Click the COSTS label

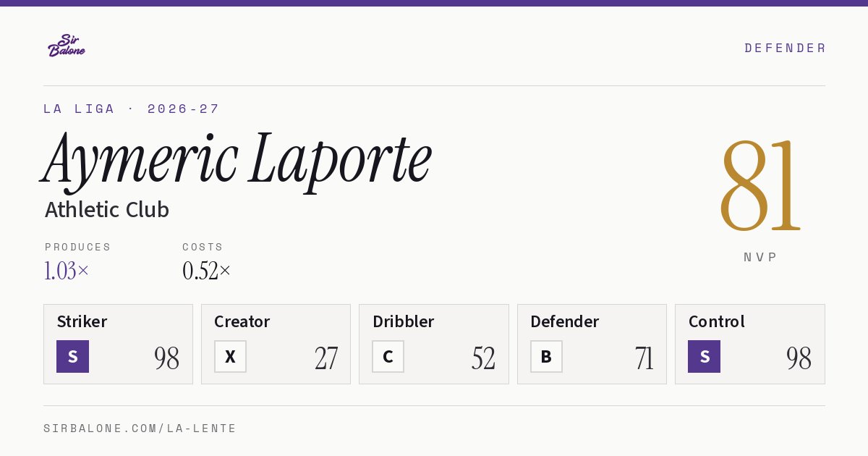click(203, 247)
